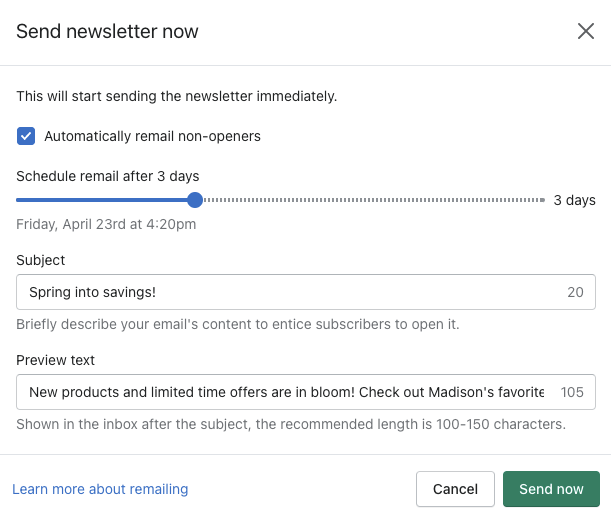Image resolution: width=611 pixels, height=517 pixels.
Task: Click the subject character count 20
Action: tap(575, 292)
